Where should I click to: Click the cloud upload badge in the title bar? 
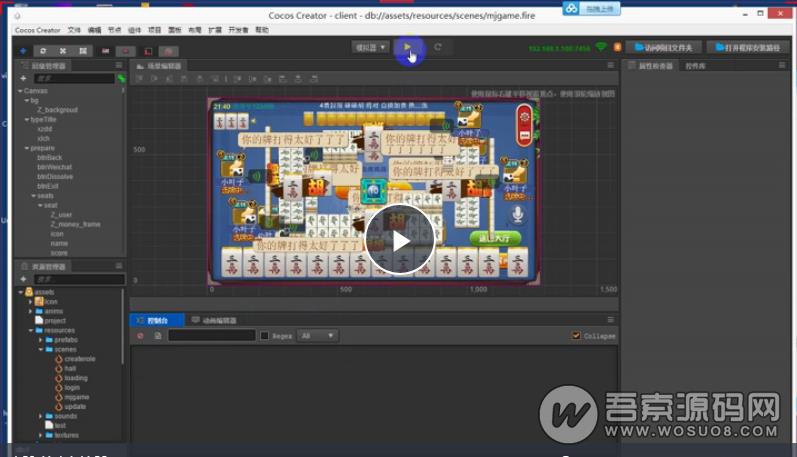[591, 9]
